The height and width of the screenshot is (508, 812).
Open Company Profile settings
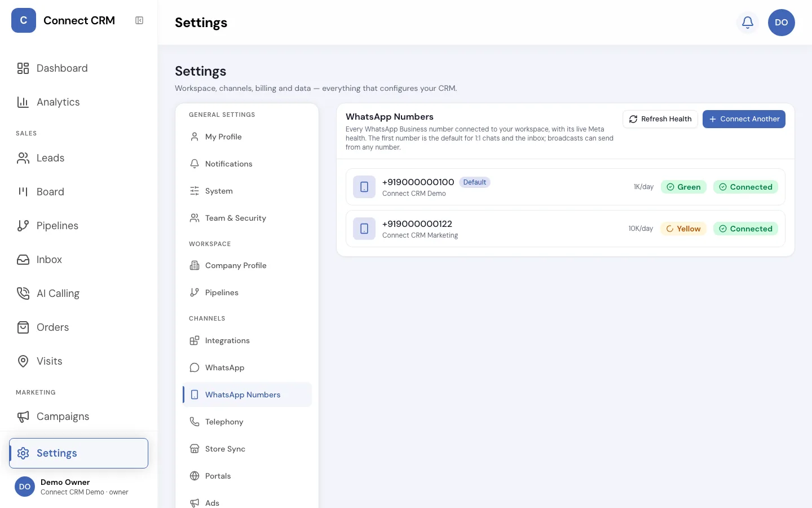(247, 265)
